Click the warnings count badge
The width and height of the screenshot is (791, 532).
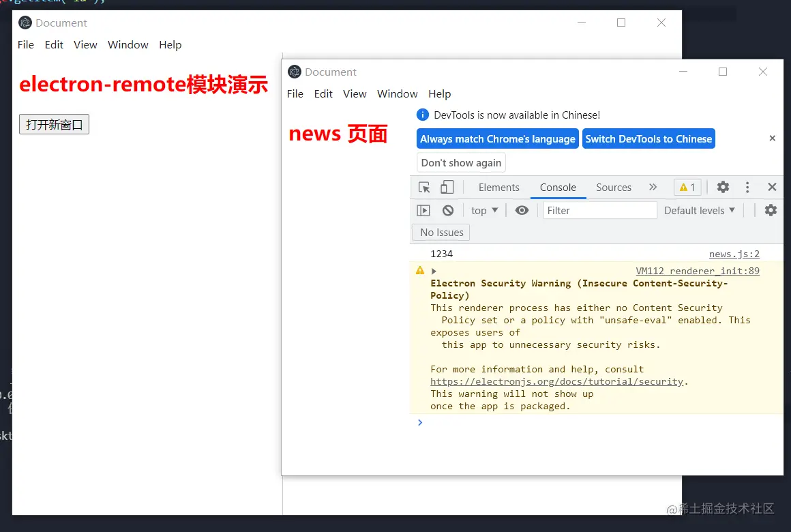coord(687,188)
